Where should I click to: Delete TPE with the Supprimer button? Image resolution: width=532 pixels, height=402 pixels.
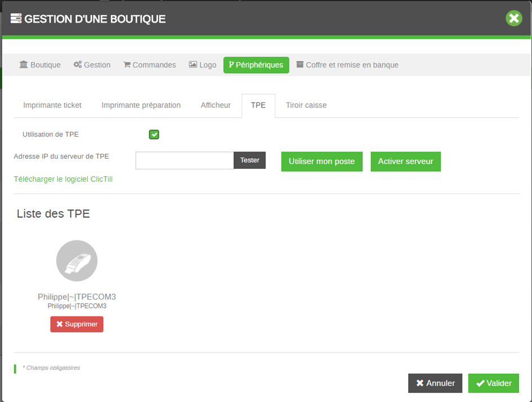pyautogui.click(x=77, y=324)
